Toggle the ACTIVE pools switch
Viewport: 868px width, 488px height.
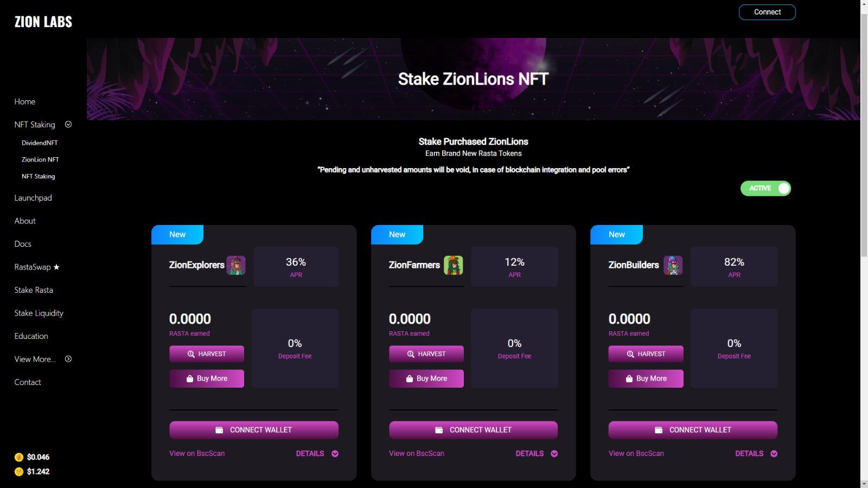point(765,188)
